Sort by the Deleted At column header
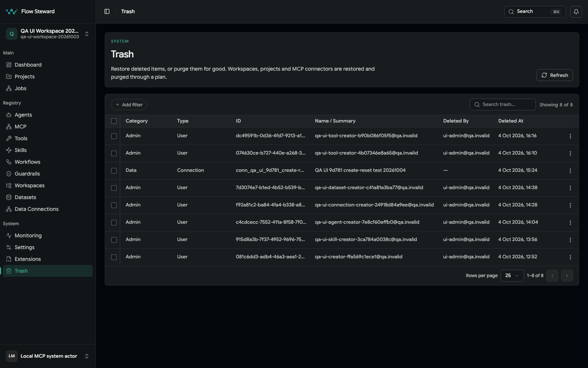 [510, 121]
